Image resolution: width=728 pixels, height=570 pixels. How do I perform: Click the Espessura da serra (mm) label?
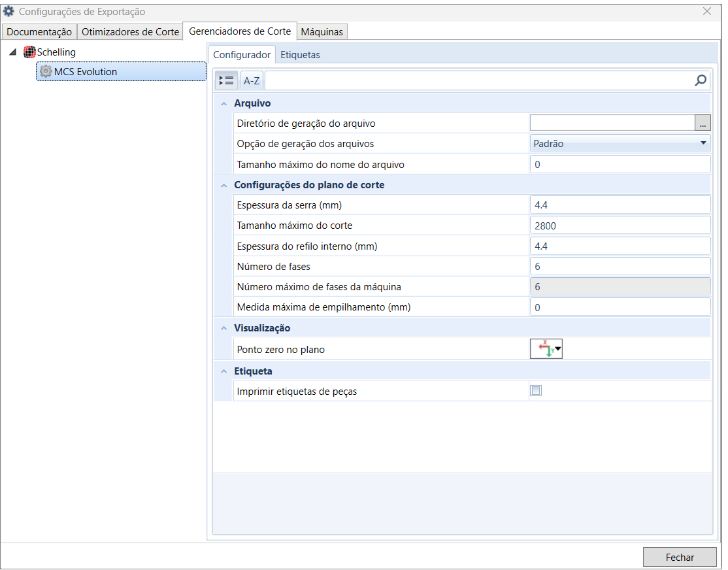pos(290,205)
